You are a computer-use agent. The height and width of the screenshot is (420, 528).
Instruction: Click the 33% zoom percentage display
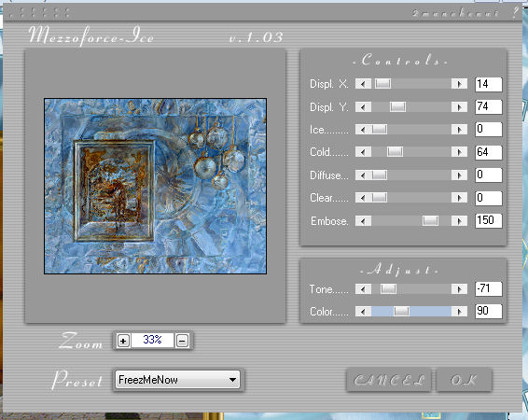tap(153, 340)
